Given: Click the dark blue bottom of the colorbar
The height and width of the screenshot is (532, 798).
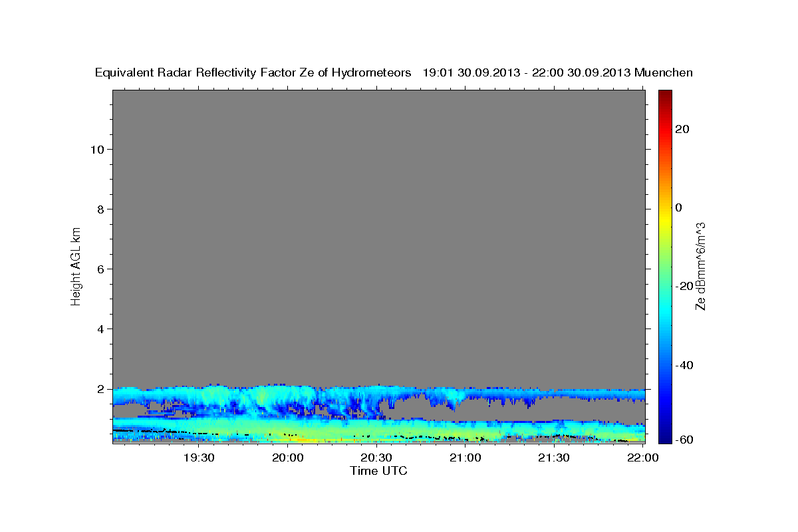Looking at the screenshot, I should click(665, 438).
